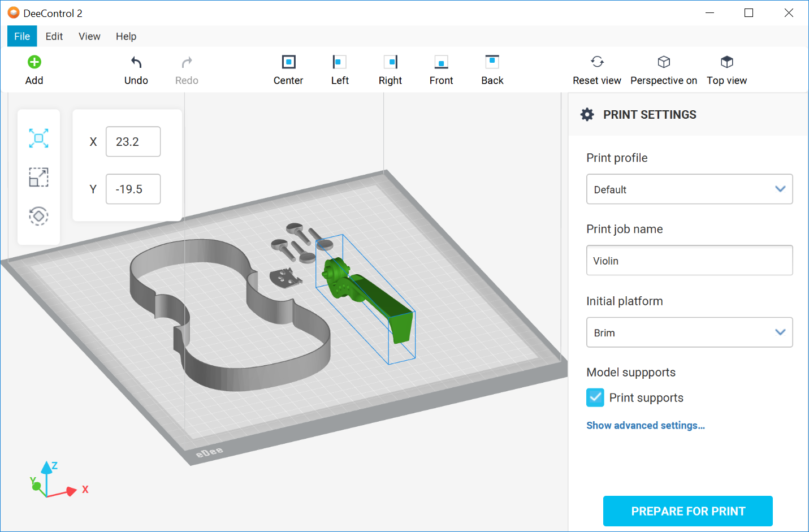
Task: Uncheck the Print supports checkbox
Action: click(x=595, y=398)
